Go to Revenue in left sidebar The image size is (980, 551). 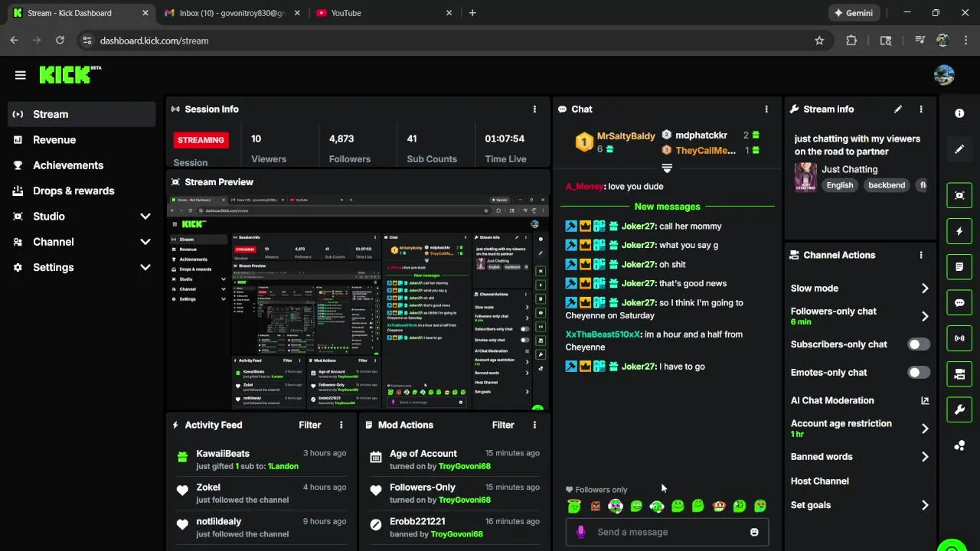pyautogui.click(x=81, y=140)
